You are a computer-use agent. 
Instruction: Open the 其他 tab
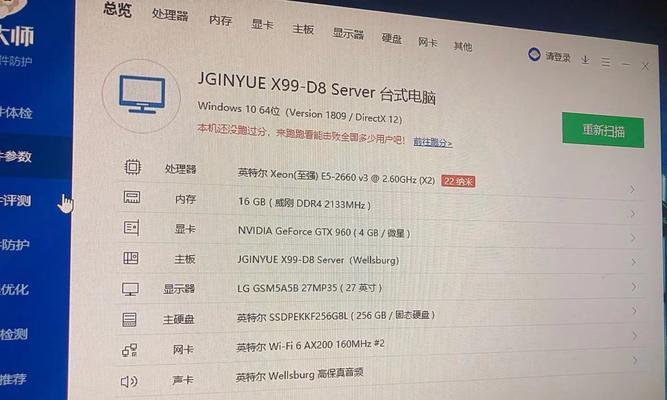click(462, 46)
